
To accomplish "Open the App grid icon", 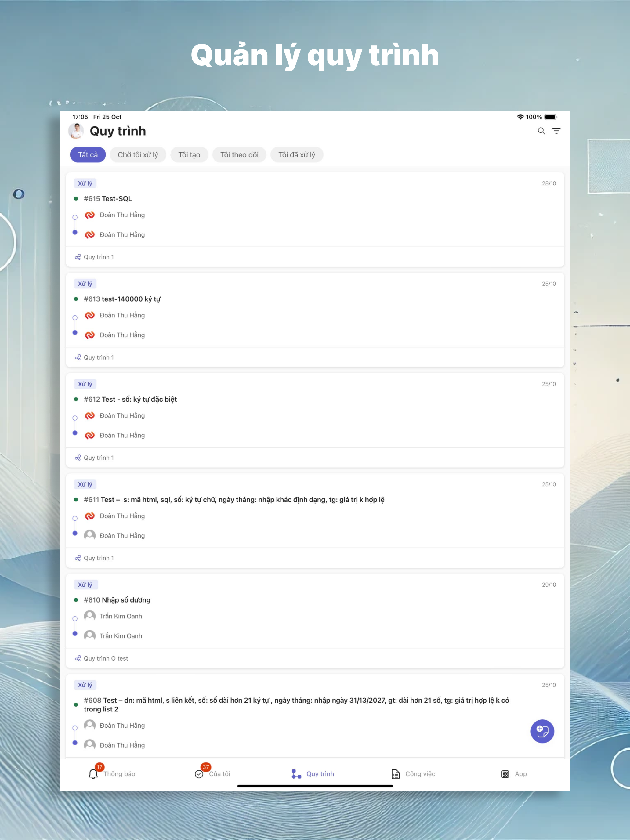I will click(505, 774).
